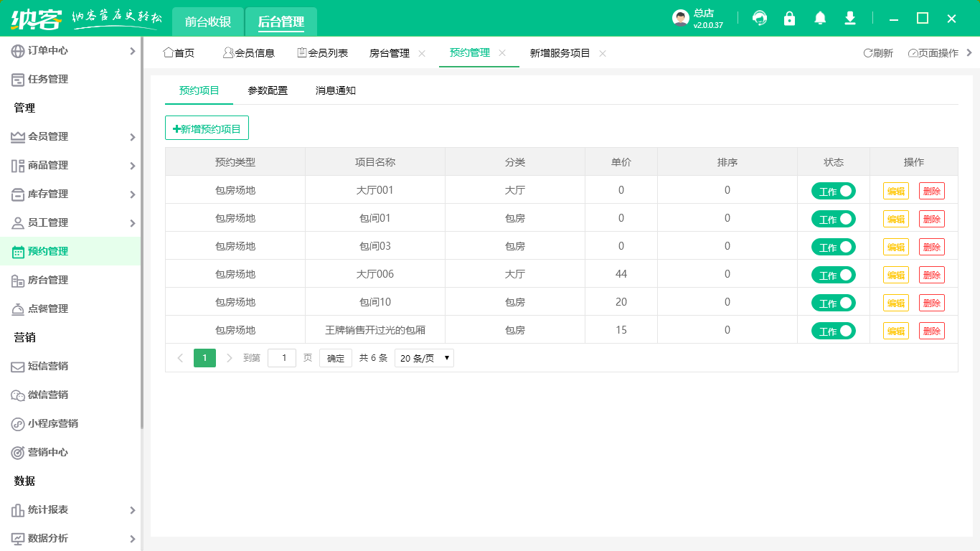980x551 pixels.
Task: Toggle status switch for 包间03
Action: (834, 247)
